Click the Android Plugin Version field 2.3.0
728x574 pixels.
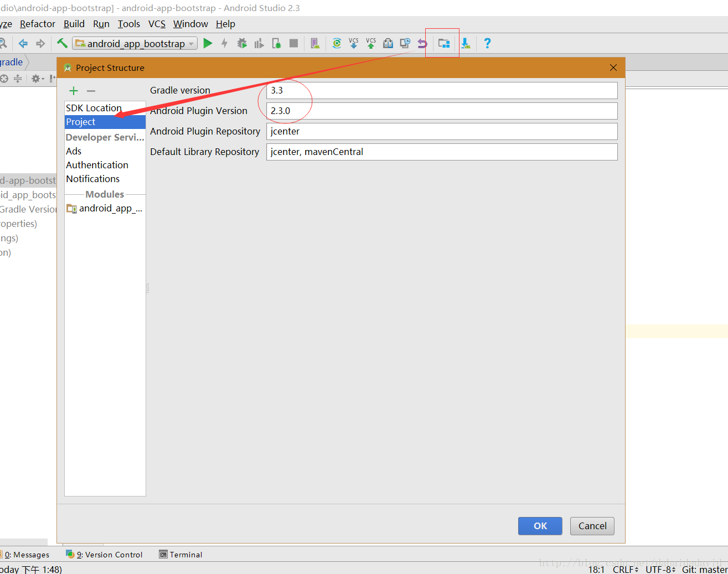[x=442, y=111]
